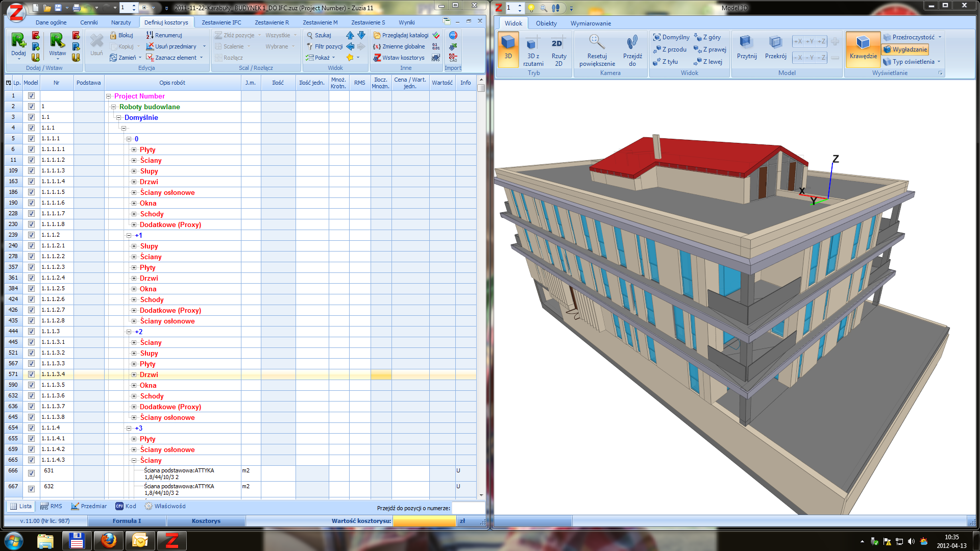980x551 pixels.
Task: Select 3D z rzutami mode
Action: point(533,49)
